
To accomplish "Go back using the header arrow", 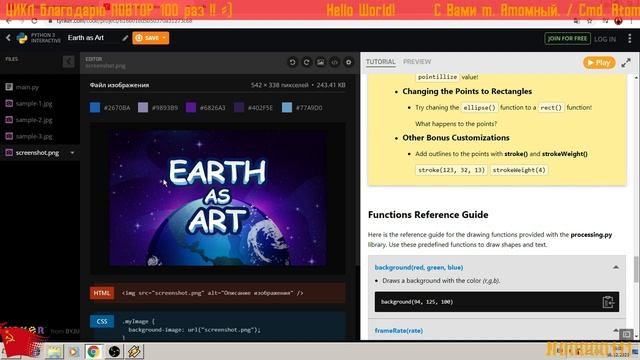I will pos(8,38).
